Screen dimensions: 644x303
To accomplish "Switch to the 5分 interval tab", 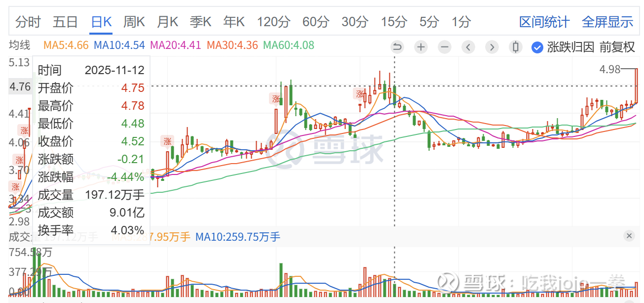I will point(429,22).
